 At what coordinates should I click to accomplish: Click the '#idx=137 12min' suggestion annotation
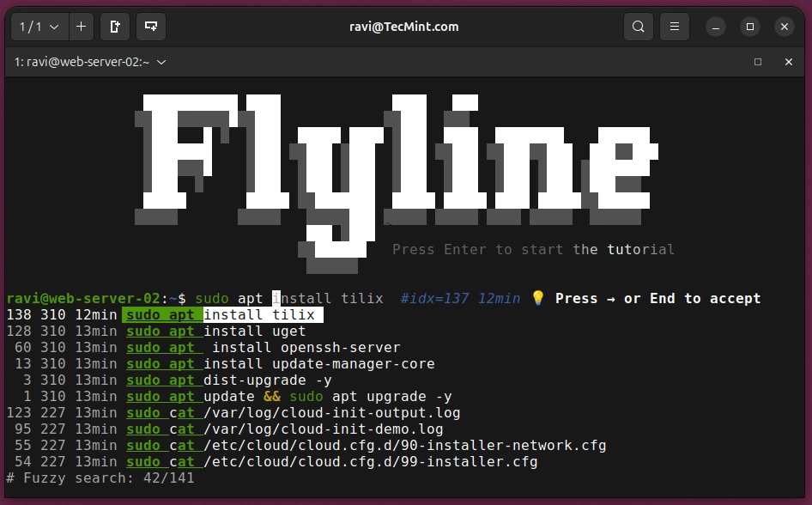tap(460, 298)
